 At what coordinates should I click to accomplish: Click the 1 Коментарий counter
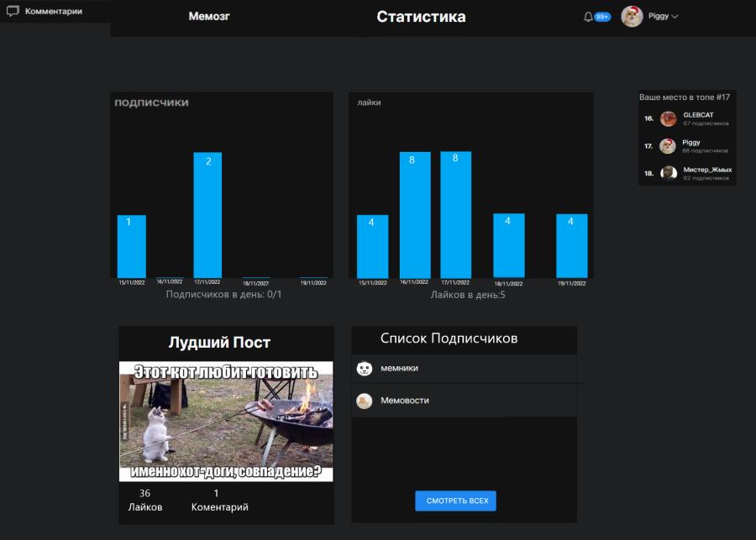coord(219,500)
